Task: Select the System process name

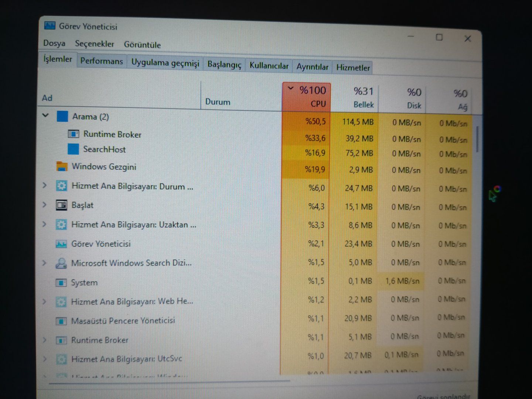Action: click(84, 283)
